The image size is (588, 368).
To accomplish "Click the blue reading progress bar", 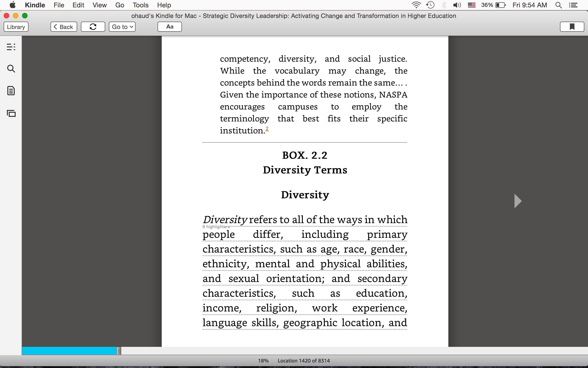I will [x=69, y=351].
